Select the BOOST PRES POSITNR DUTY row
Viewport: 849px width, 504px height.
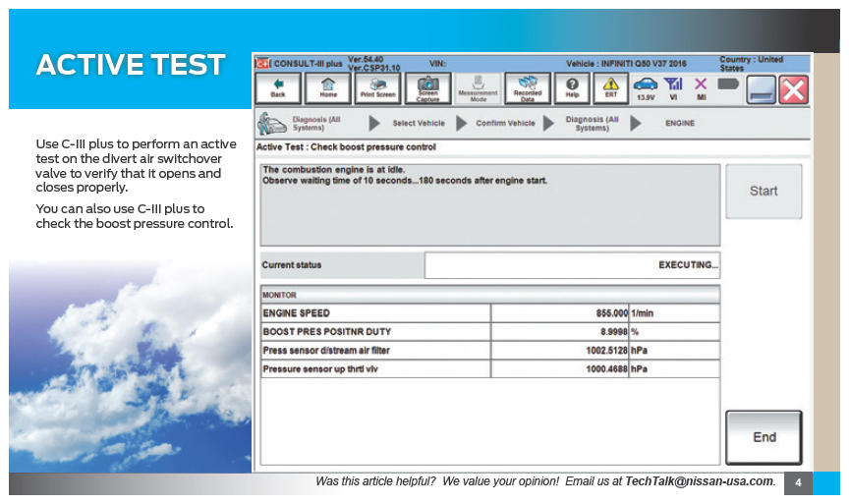coord(375,332)
